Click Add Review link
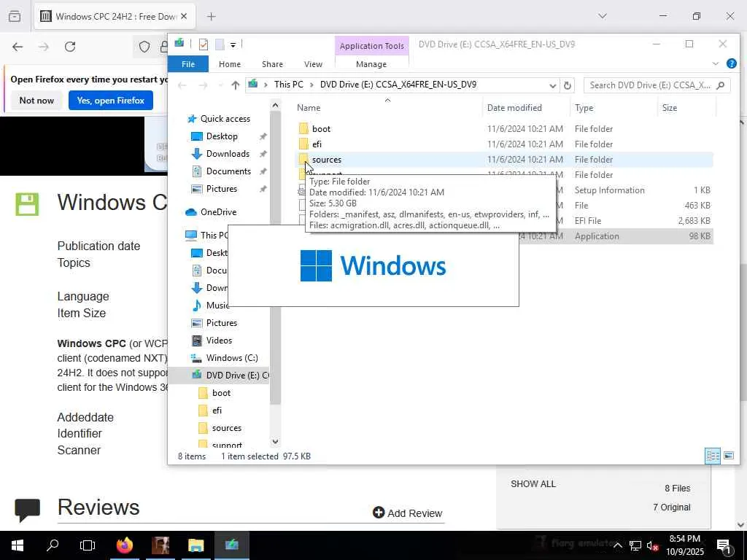747x560 pixels. [x=407, y=513]
